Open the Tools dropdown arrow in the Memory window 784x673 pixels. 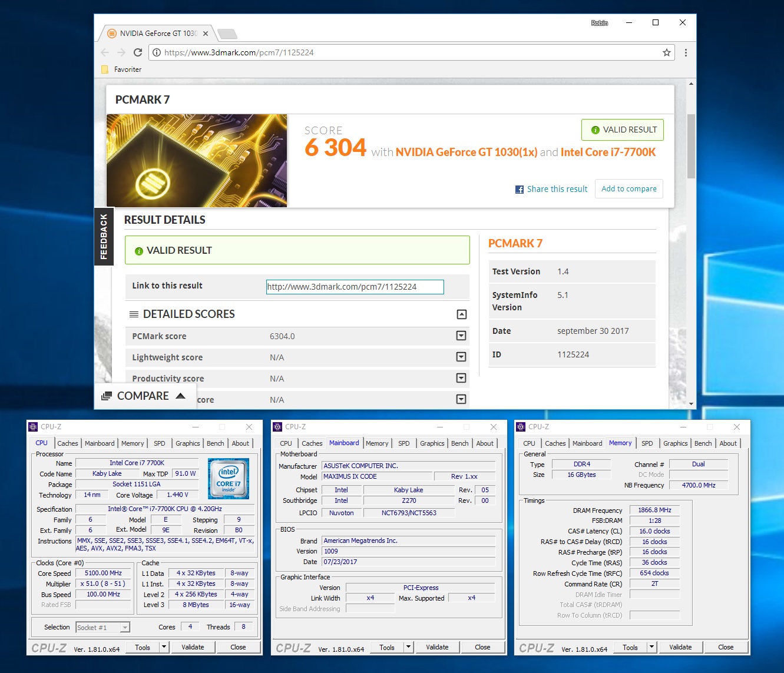[x=651, y=647]
